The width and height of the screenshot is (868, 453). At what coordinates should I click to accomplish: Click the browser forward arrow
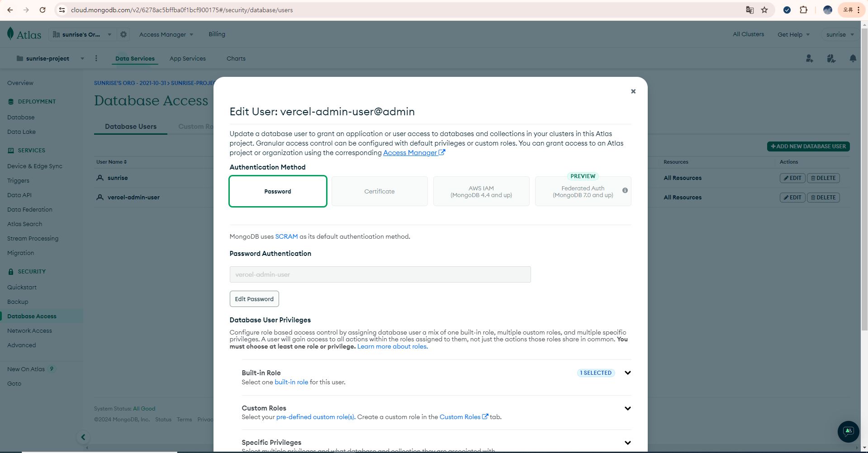point(26,10)
